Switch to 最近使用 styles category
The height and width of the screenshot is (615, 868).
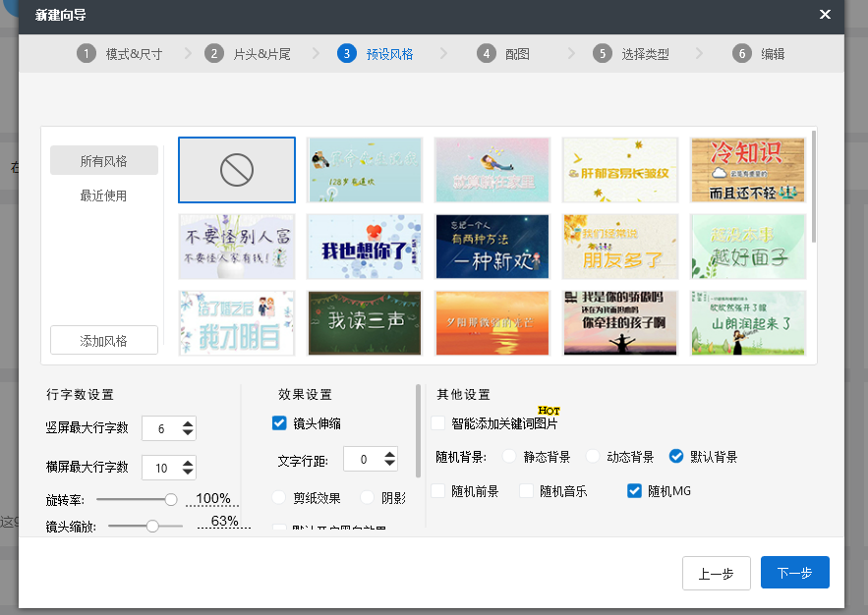pyautogui.click(x=103, y=196)
